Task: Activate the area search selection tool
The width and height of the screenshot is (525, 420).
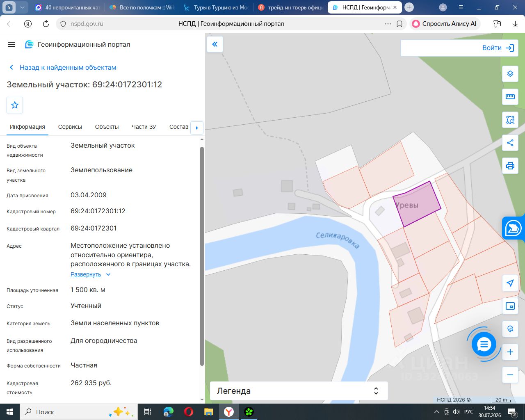Action: (510, 120)
